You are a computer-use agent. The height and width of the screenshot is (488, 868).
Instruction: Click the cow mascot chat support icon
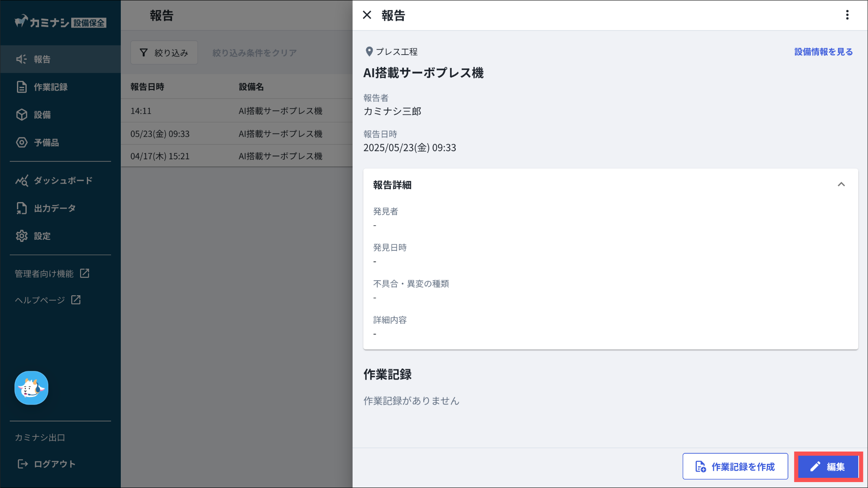click(x=31, y=388)
